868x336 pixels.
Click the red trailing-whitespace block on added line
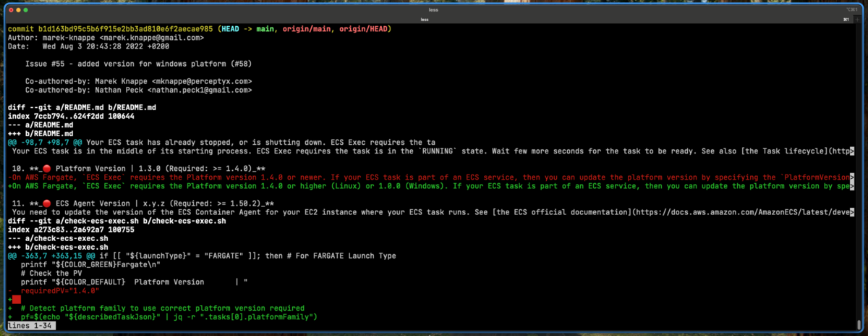[x=16, y=298]
